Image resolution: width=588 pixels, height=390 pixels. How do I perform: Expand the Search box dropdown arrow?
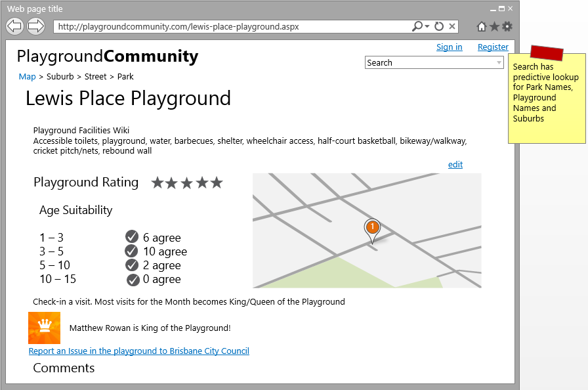[499, 63]
